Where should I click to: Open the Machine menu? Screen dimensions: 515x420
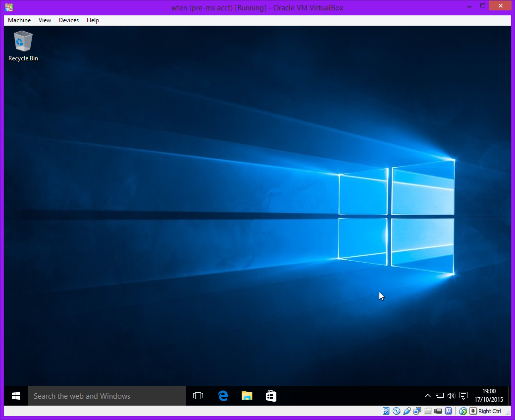pyautogui.click(x=19, y=20)
